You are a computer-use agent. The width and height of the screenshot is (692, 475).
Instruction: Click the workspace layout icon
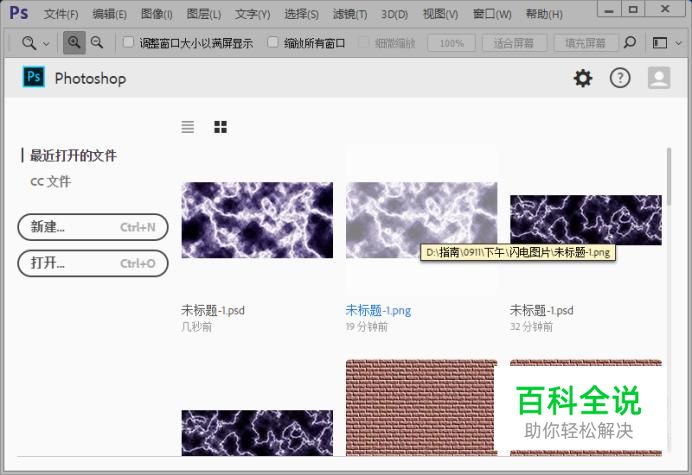coord(660,43)
